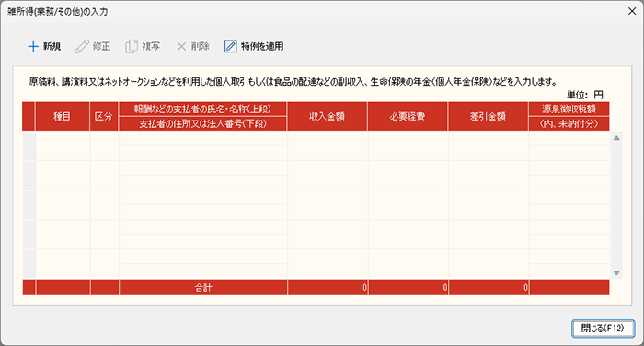Click the 削除 toolbar label

point(200,46)
